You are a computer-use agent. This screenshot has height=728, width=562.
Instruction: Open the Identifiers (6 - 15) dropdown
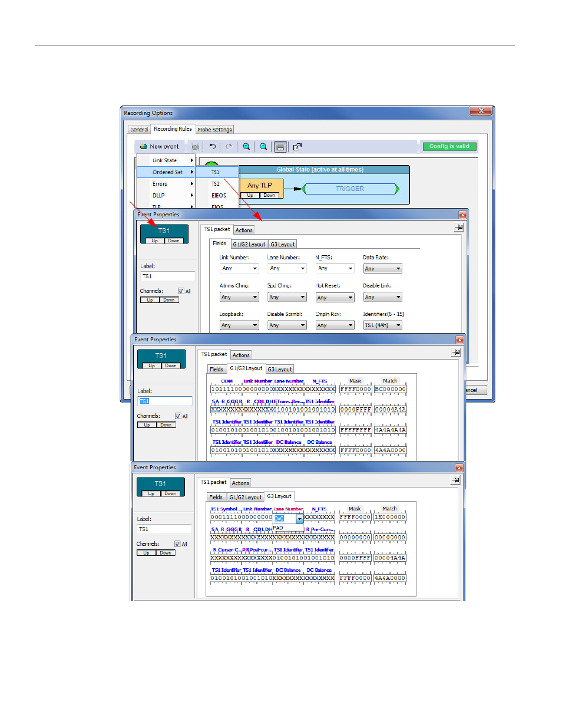(383, 325)
